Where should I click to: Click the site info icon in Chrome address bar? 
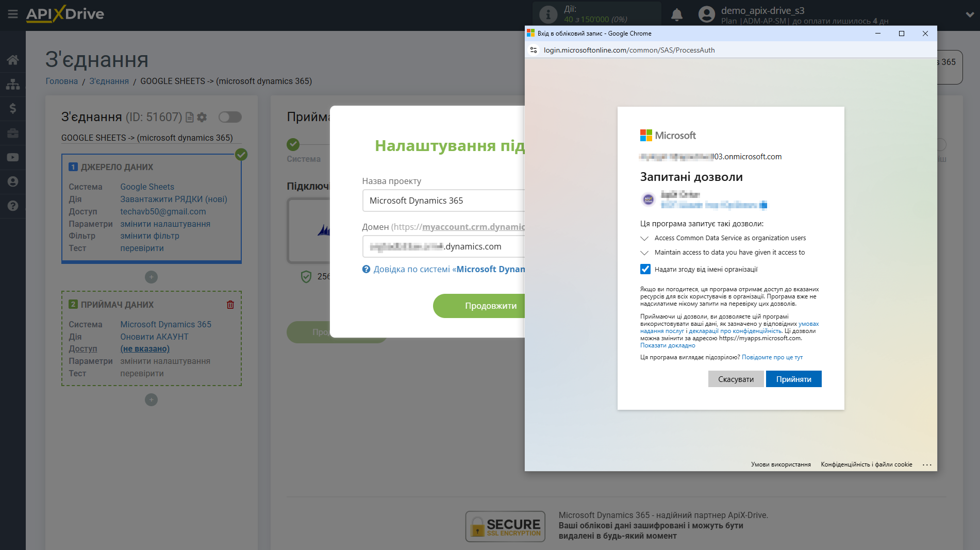tap(534, 50)
